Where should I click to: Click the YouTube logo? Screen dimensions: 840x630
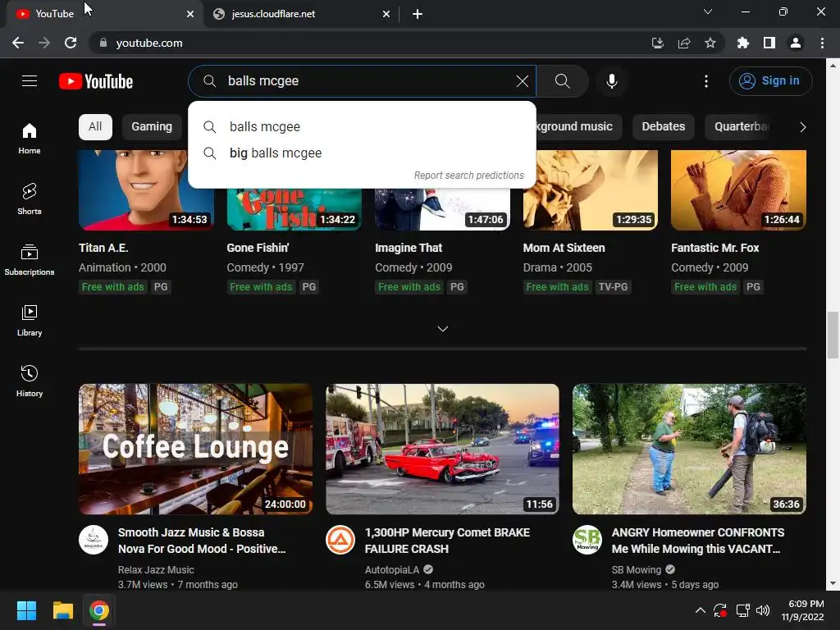[x=96, y=81]
